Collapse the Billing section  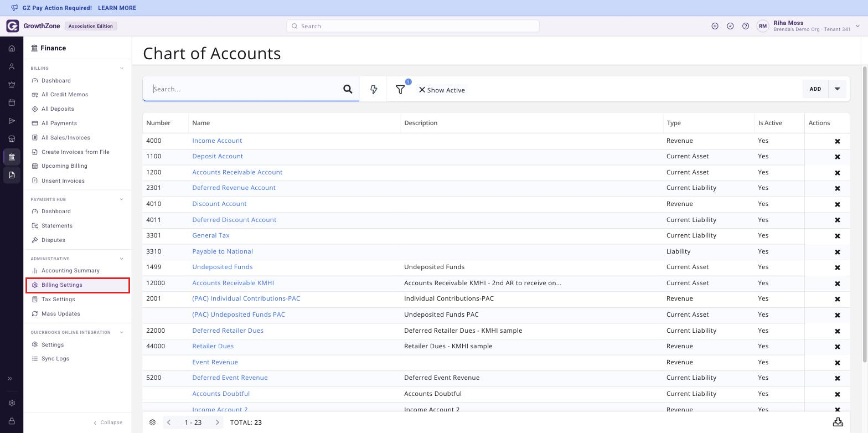122,69
